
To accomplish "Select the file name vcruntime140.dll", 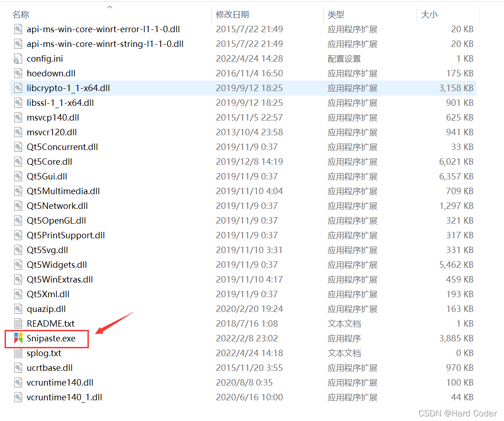I will click(60, 383).
